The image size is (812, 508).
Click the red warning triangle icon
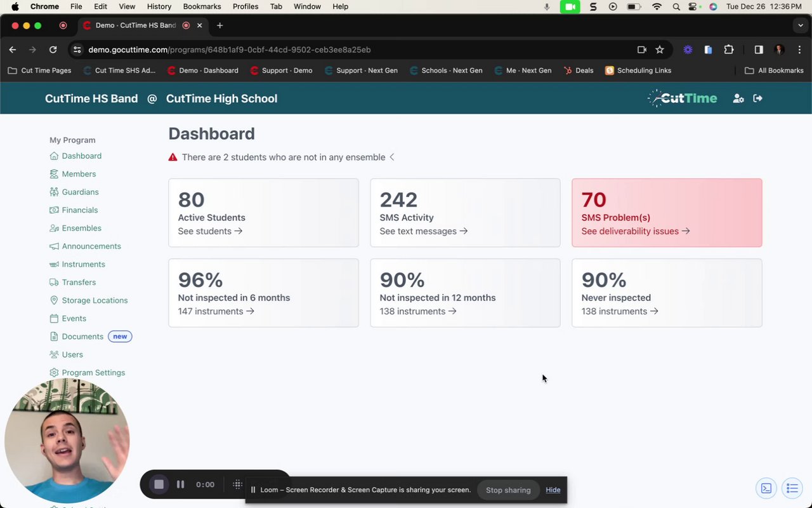coord(173,157)
